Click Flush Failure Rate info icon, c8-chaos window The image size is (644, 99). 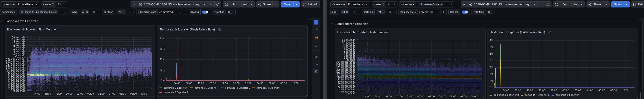click(219, 30)
